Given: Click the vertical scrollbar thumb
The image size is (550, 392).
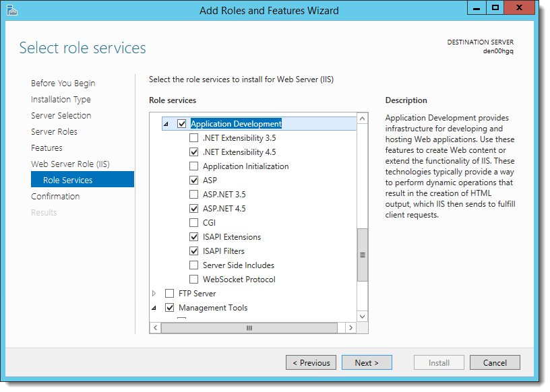Looking at the screenshot, I should click(363, 255).
